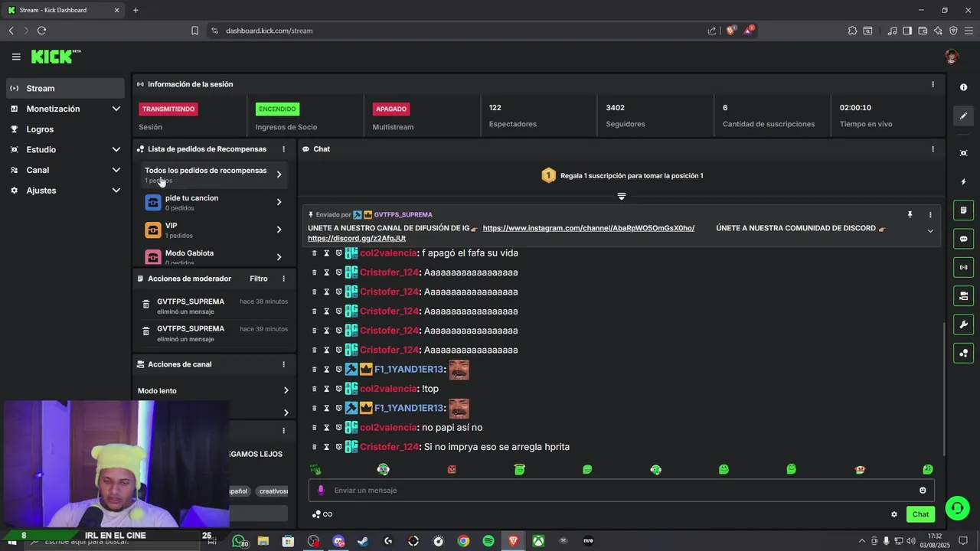This screenshot has width=980, height=551.
Task: Click the green chat bubble sidebar icon
Action: pos(964,239)
